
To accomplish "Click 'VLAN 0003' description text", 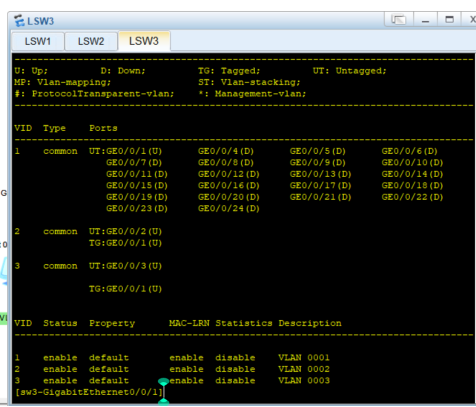I will pos(304,381).
